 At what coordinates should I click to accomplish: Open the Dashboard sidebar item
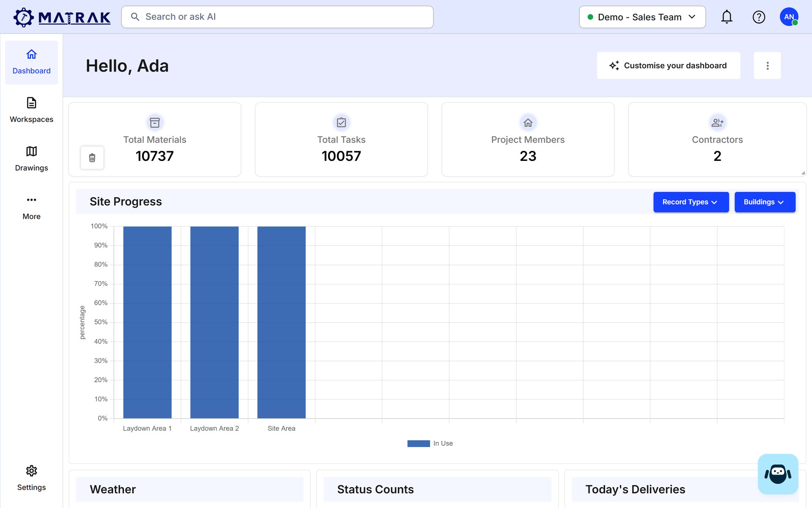[x=32, y=62]
